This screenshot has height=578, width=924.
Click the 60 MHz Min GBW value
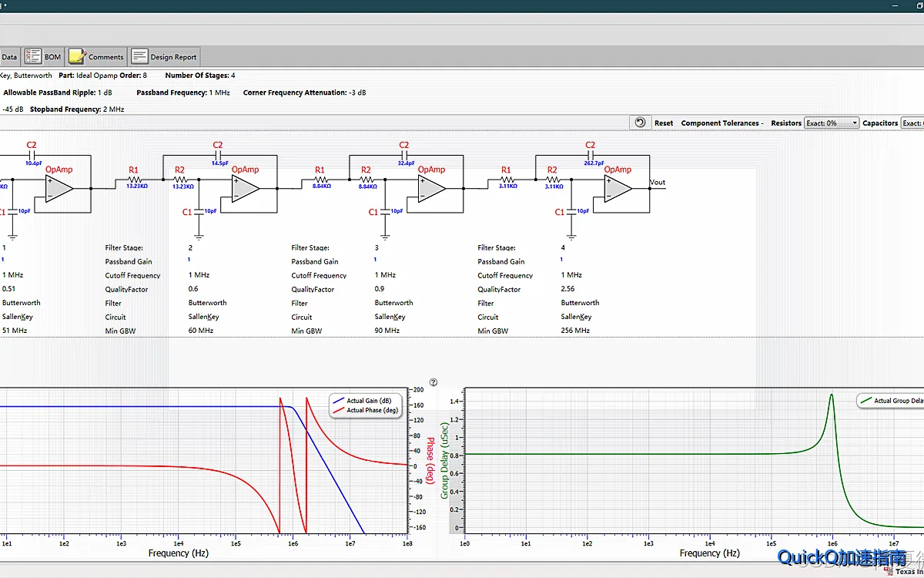pos(201,331)
